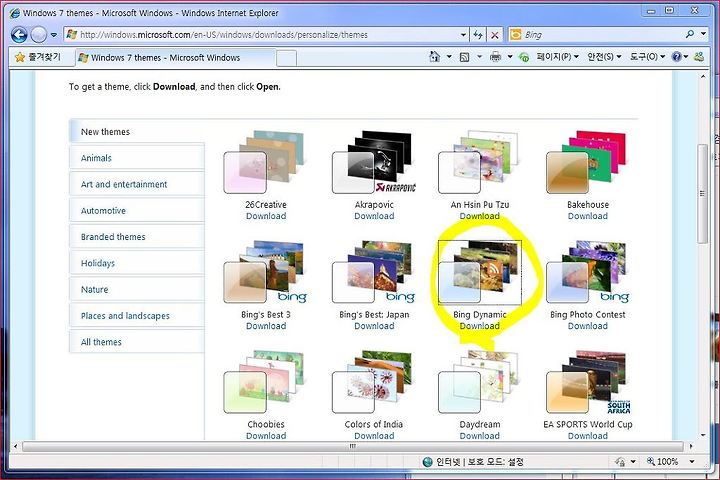Image resolution: width=720 pixels, height=480 pixels.
Task: Download the Daydream theme
Action: coord(480,436)
